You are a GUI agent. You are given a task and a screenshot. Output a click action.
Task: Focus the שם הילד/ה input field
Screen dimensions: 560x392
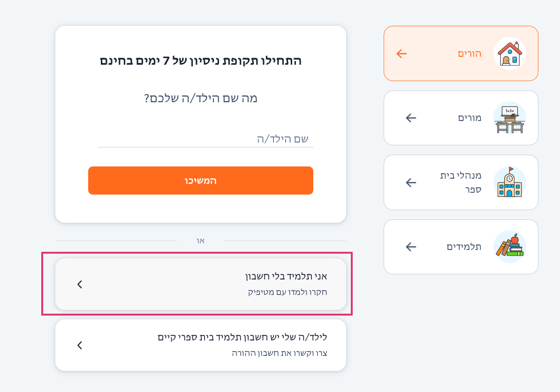coord(205,139)
